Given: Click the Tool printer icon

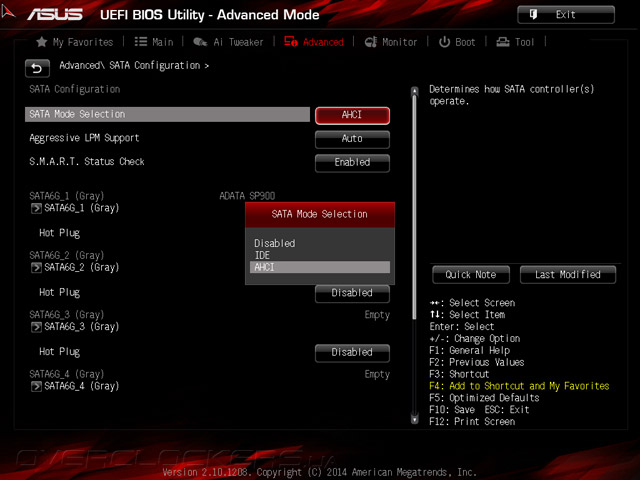Looking at the screenshot, I should tap(503, 42).
